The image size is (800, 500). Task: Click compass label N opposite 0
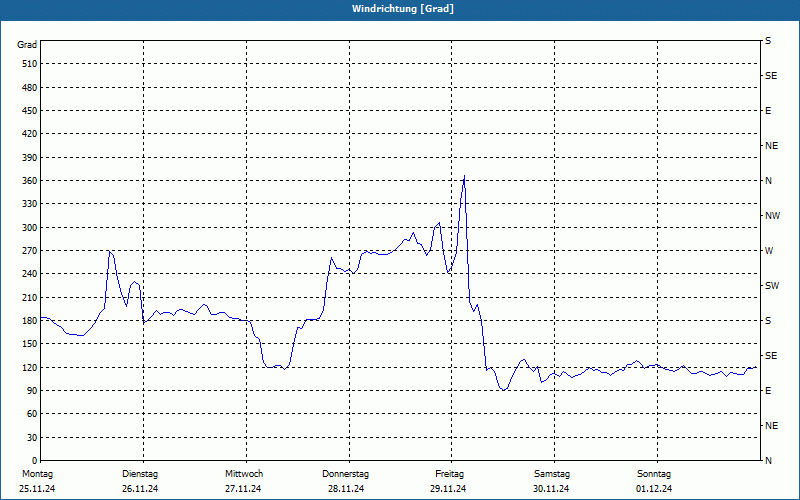(x=768, y=460)
